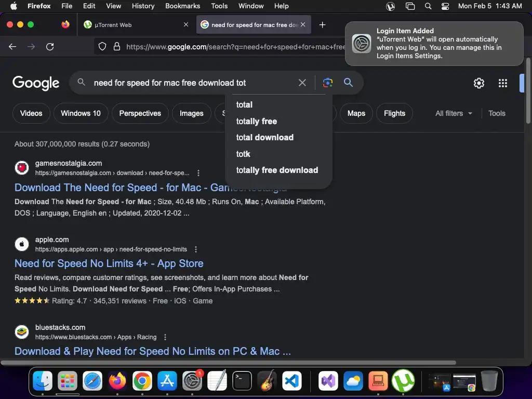Open 'Download & Play Need for Speed No Limits' link

coord(153,351)
